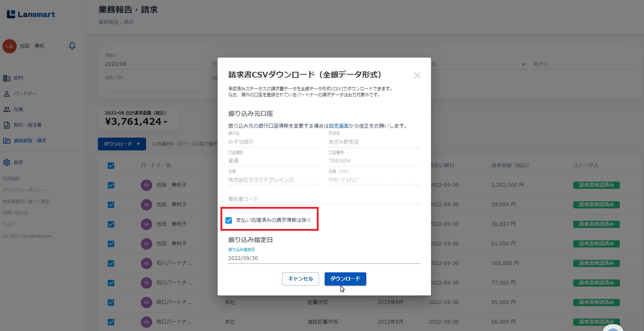Viewport: 644px width, 331px height.
Task: Click the 設定 gear icon
Action: (x=7, y=162)
